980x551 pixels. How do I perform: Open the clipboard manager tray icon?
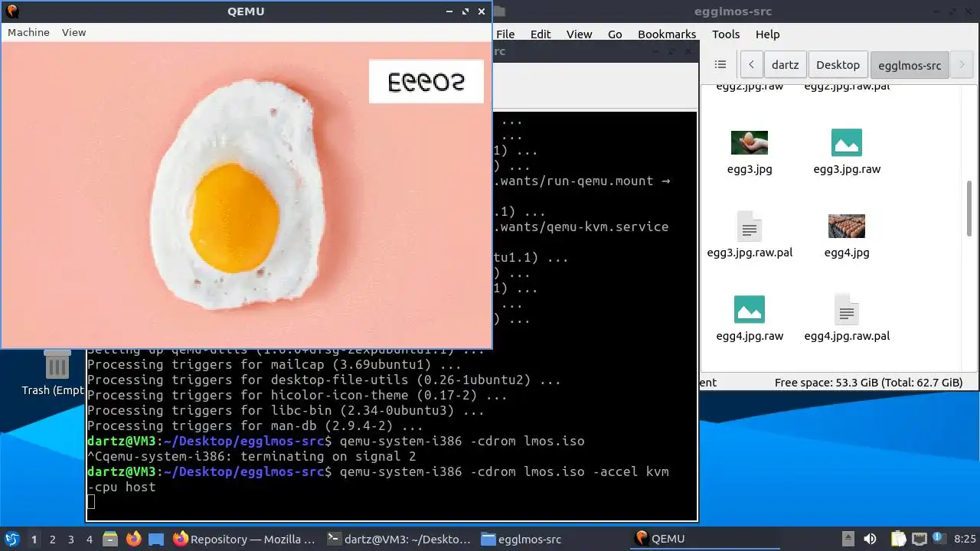(x=898, y=539)
